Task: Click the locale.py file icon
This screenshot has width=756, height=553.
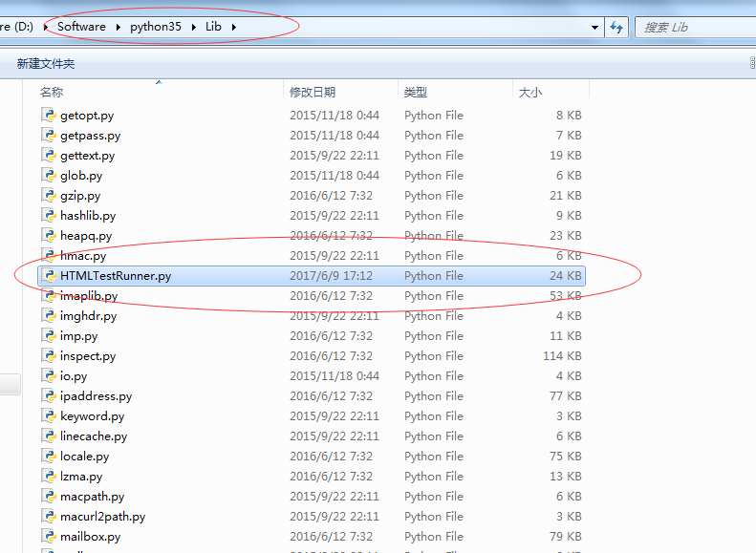Action: click(49, 457)
